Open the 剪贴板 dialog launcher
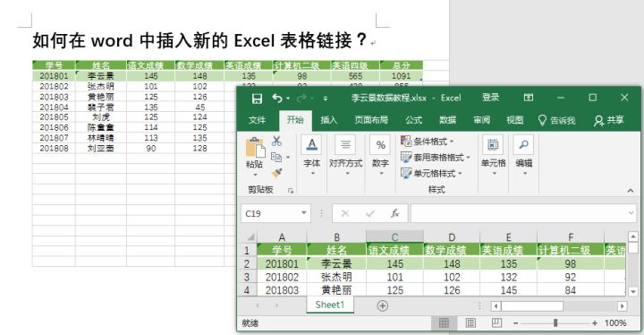Image resolution: width=644 pixels, height=335 pixels. [291, 191]
